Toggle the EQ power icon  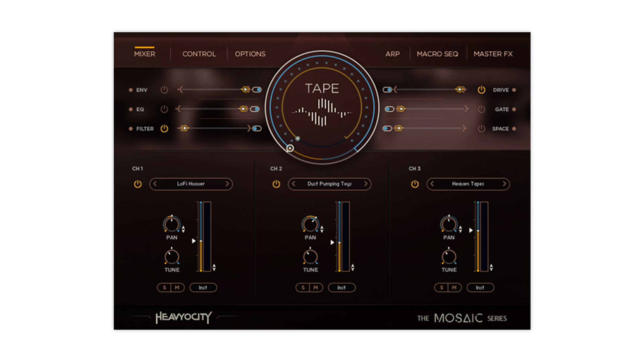pos(164,109)
